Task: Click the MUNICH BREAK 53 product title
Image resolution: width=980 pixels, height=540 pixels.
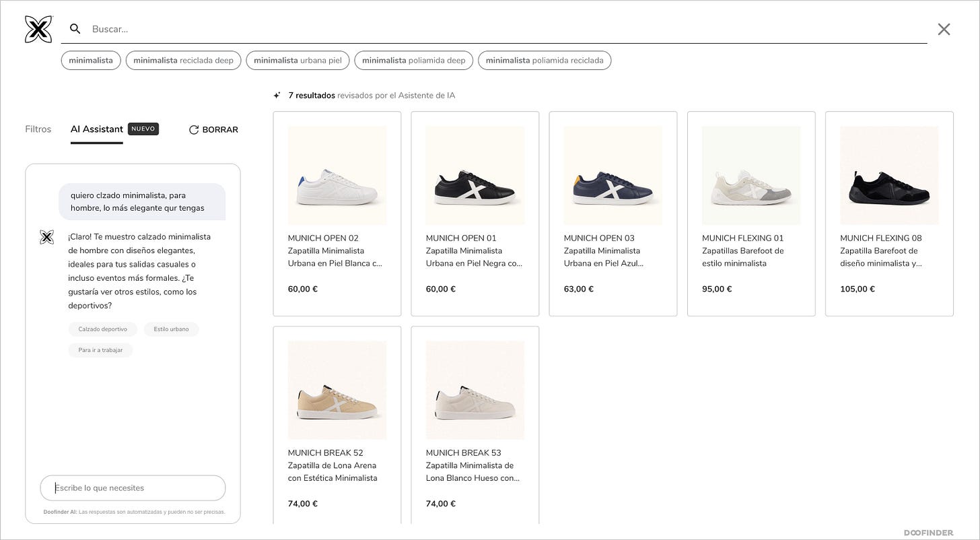Action: pyautogui.click(x=473, y=465)
